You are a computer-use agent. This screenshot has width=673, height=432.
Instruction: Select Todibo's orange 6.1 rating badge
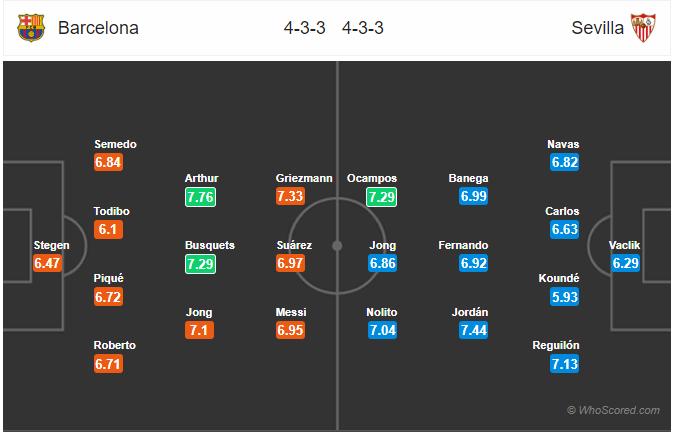[x=109, y=230]
